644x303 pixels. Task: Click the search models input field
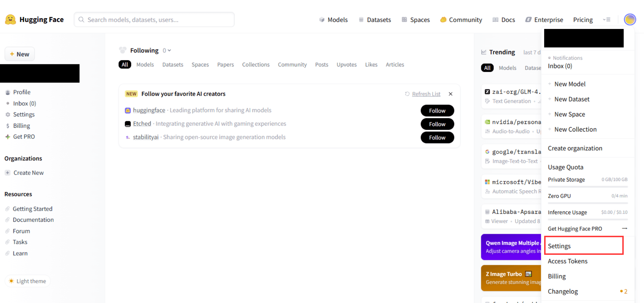coord(154,20)
